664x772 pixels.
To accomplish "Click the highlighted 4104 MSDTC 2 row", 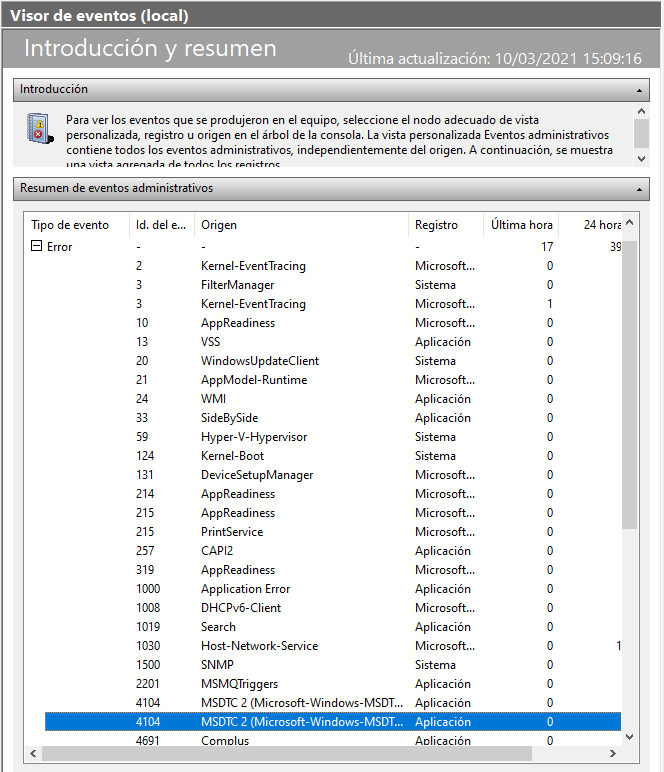I will pyautogui.click(x=333, y=722).
